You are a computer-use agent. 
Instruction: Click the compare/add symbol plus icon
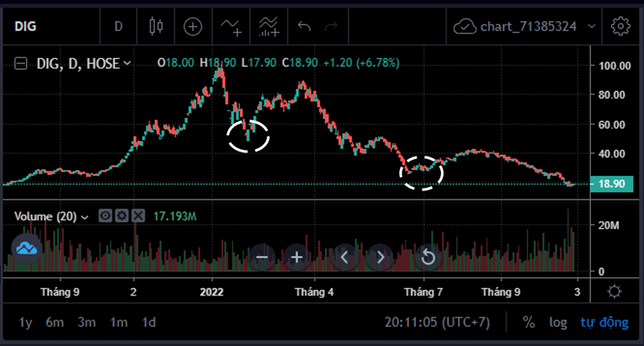(193, 26)
